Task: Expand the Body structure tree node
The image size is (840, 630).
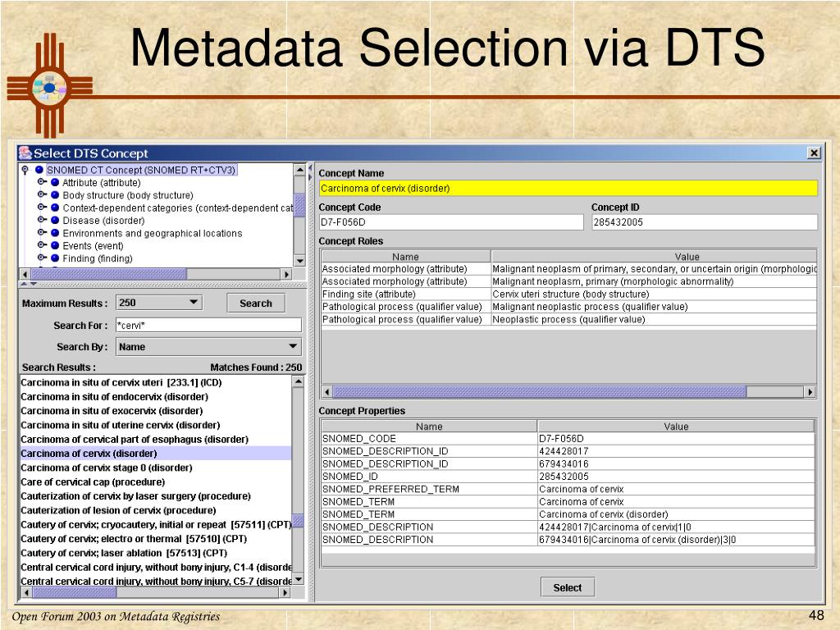Action: tap(42, 195)
